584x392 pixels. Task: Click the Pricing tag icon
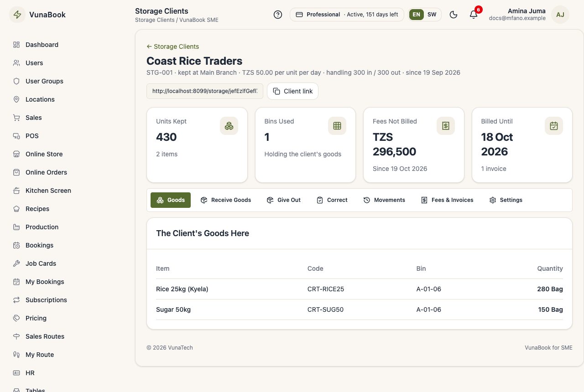click(16, 318)
